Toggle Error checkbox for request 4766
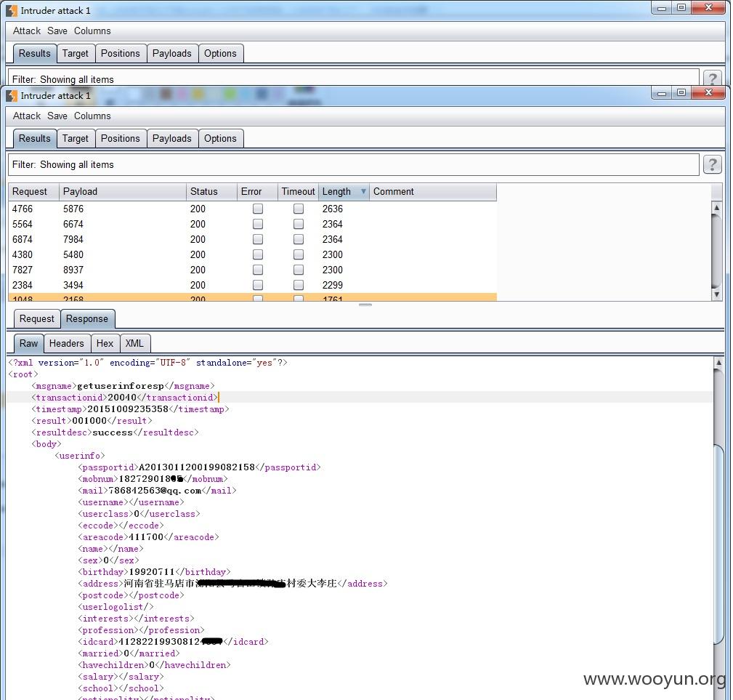 point(258,209)
